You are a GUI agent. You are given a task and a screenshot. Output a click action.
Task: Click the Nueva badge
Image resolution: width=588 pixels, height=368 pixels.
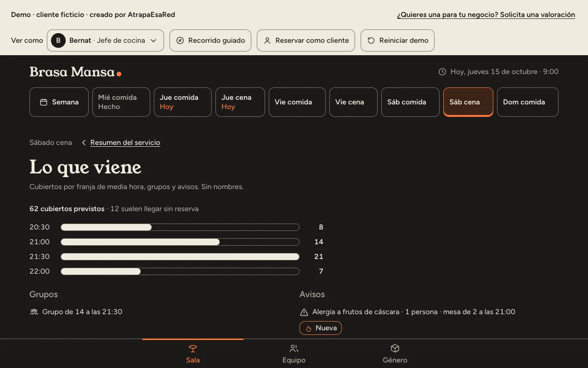[321, 328]
